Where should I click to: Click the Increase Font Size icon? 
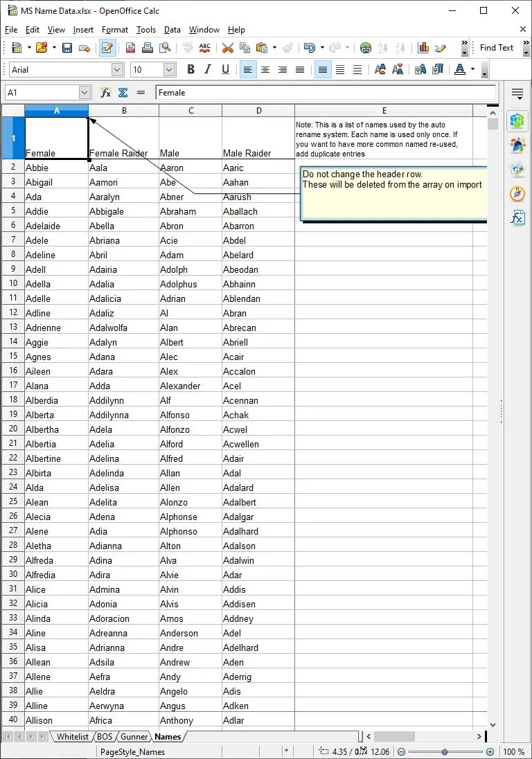click(380, 70)
